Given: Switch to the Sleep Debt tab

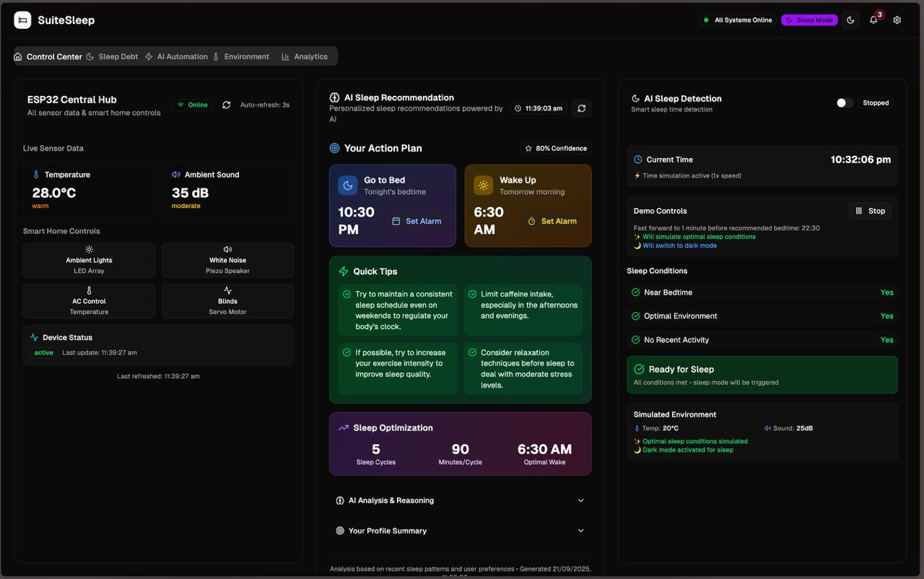Looking at the screenshot, I should tap(112, 56).
